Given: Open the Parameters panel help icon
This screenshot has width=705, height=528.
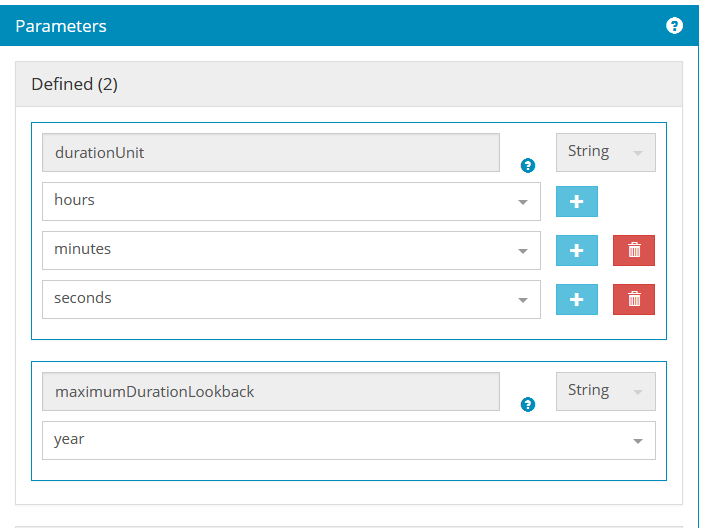Looking at the screenshot, I should [x=674, y=26].
